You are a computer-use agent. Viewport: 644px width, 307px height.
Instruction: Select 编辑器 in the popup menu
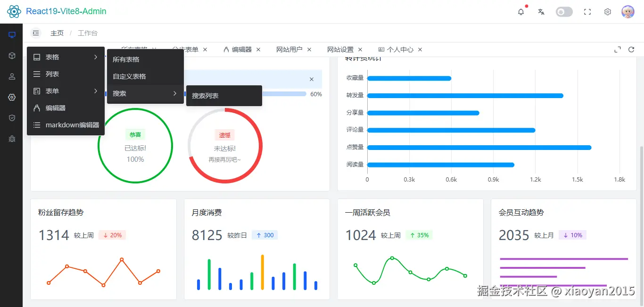click(66, 108)
